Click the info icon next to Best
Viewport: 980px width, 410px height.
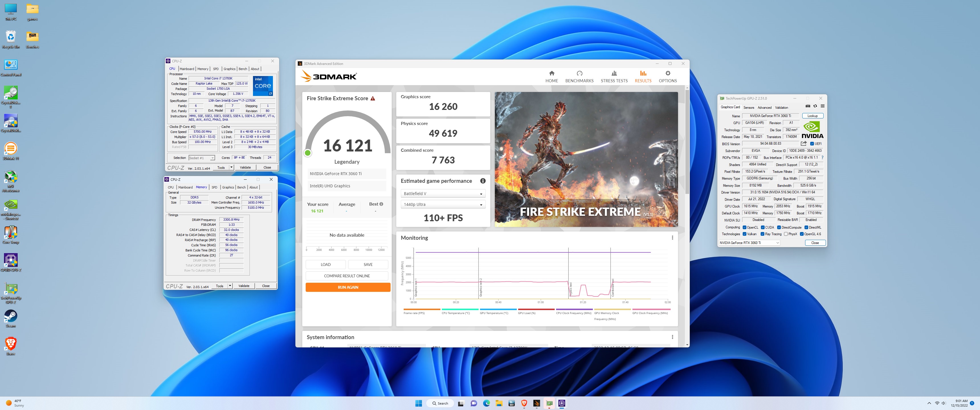tap(381, 204)
